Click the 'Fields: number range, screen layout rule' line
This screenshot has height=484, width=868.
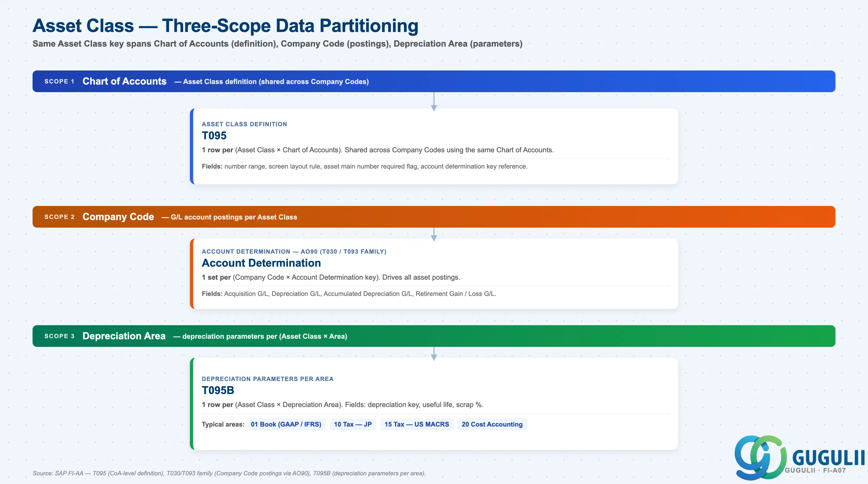[x=365, y=166]
